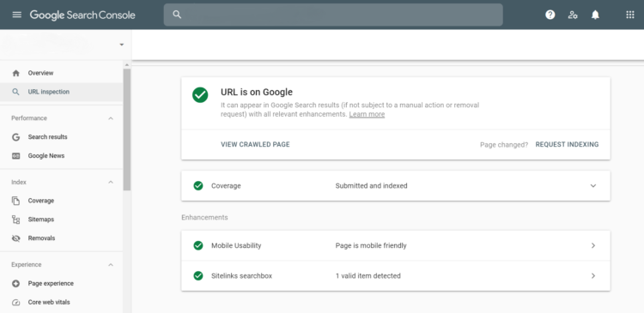Open the property selector dropdown arrow

(x=122, y=45)
